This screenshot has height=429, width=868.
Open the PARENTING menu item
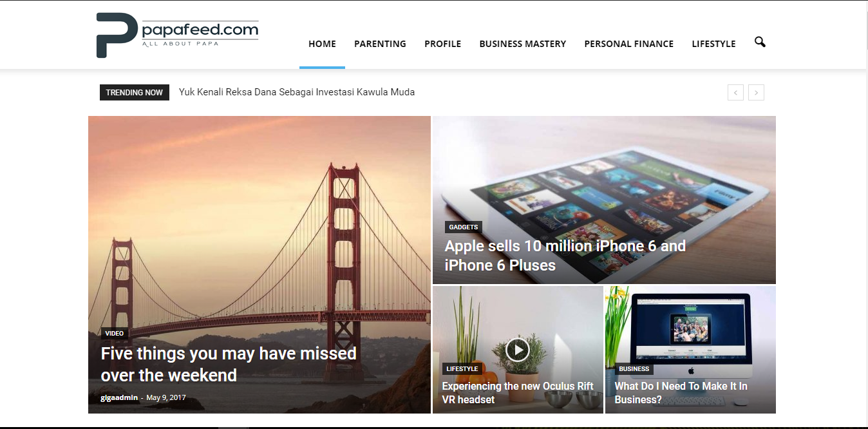(x=380, y=44)
